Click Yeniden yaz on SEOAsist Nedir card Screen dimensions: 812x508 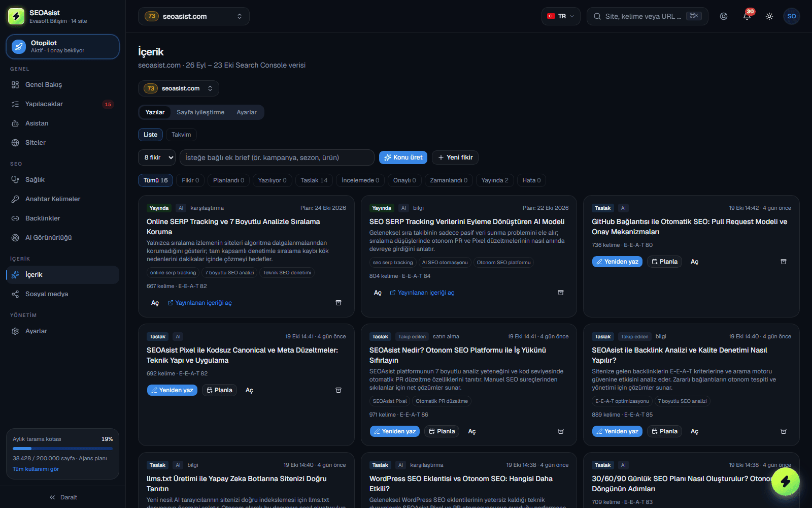coord(395,431)
